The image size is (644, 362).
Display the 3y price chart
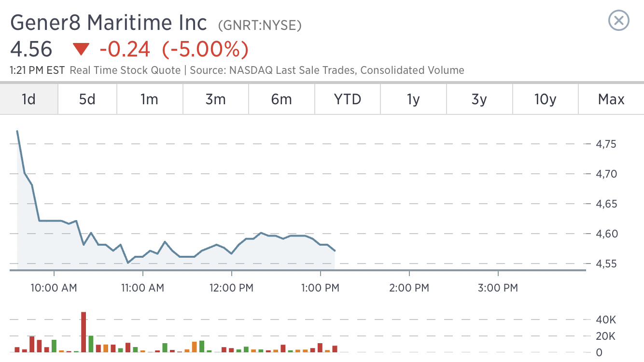click(x=479, y=99)
